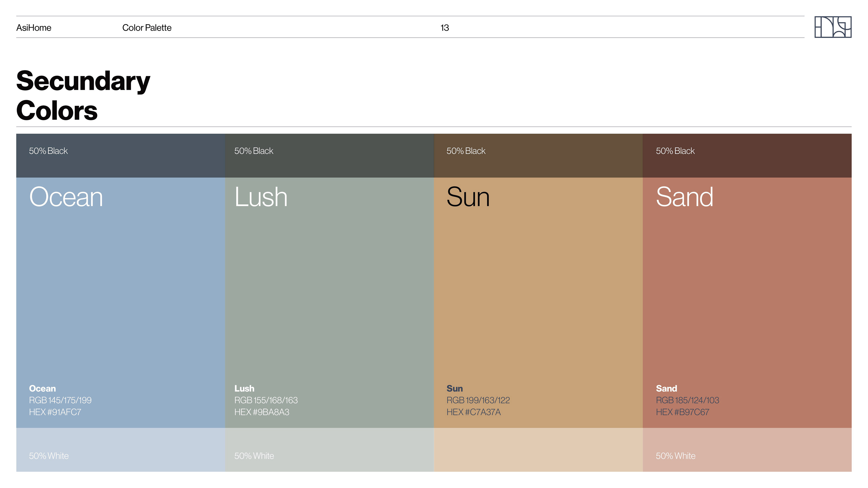Select the Sand 50% Black swatch
Viewport: 868px width, 488px height.
(x=747, y=156)
